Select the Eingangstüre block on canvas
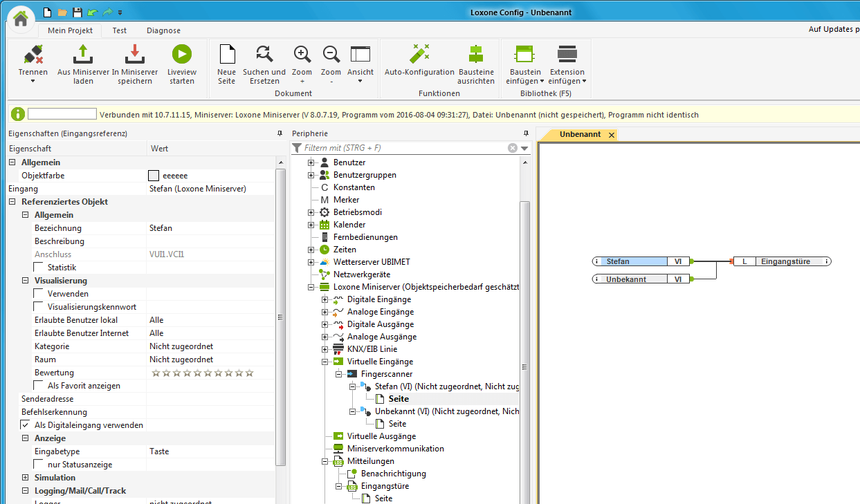This screenshot has width=860, height=504. point(785,261)
